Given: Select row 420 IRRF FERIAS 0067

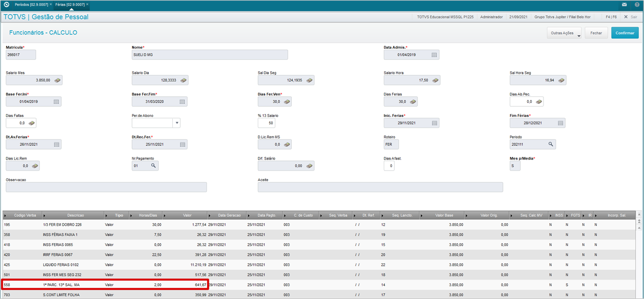Looking at the screenshot, I should point(319,255).
